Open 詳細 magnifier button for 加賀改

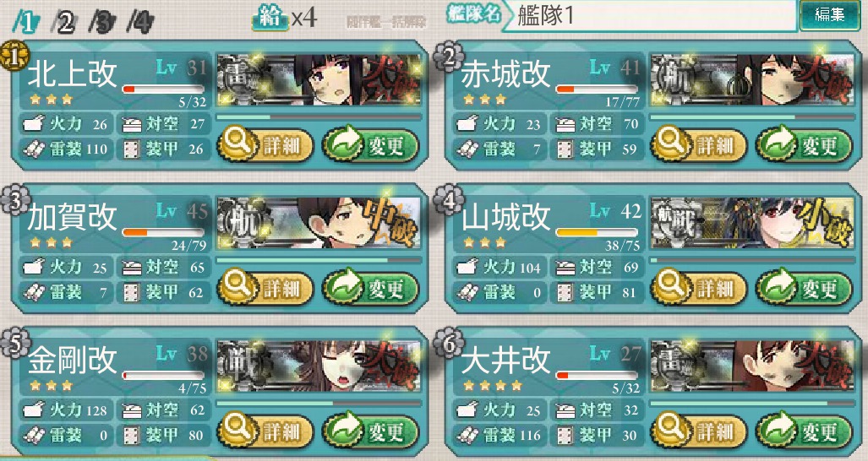(265, 288)
